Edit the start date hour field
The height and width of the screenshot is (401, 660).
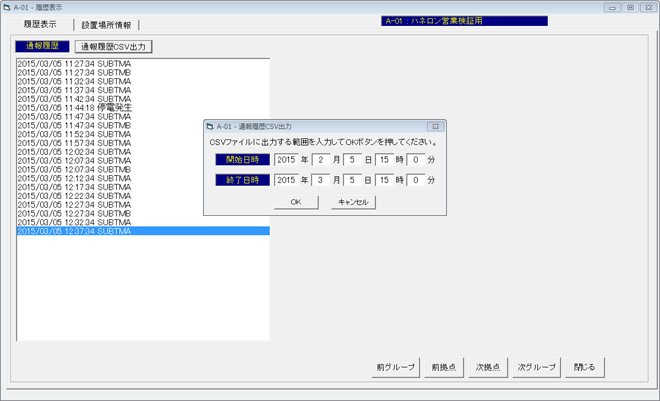(383, 159)
